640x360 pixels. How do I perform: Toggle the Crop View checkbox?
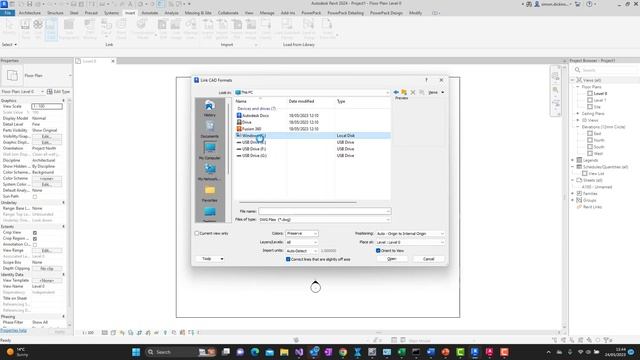[35, 233]
